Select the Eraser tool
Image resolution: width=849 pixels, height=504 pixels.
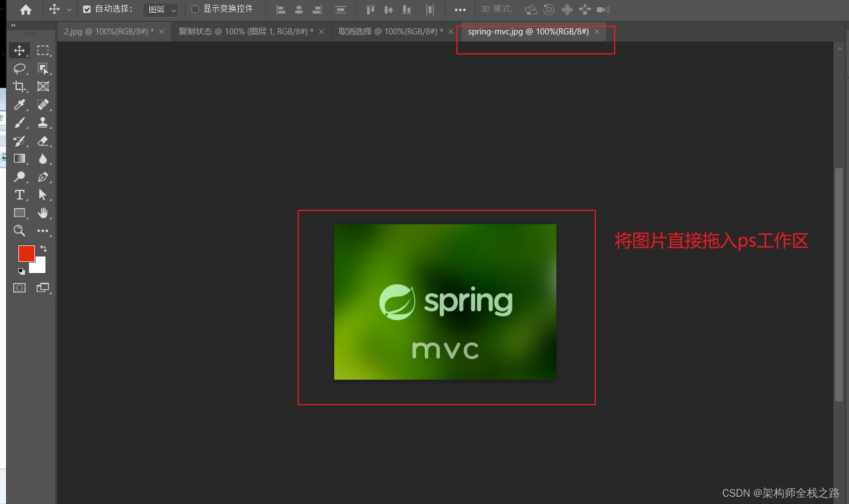[x=43, y=141]
